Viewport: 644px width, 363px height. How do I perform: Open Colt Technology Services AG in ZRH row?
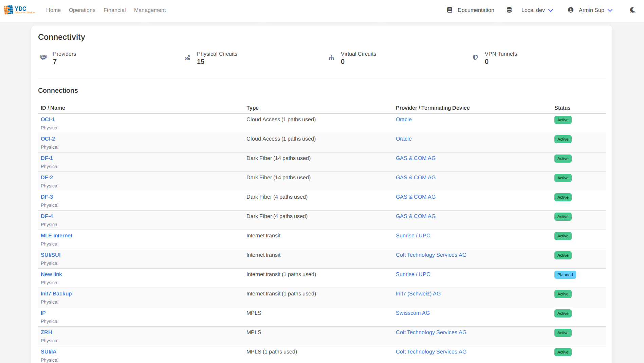[431, 332]
